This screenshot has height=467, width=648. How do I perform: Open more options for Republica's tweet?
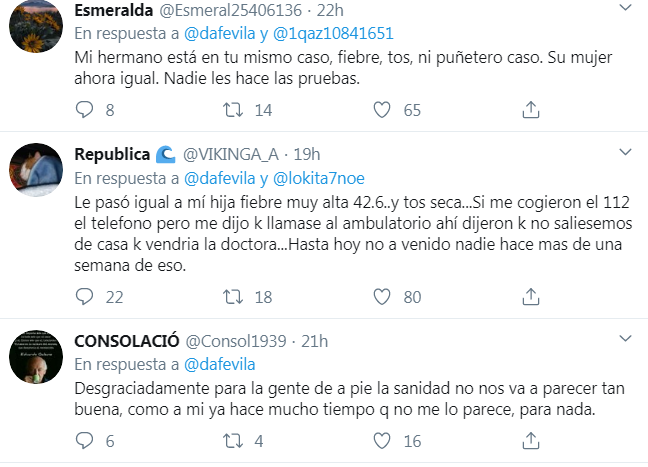(x=625, y=152)
